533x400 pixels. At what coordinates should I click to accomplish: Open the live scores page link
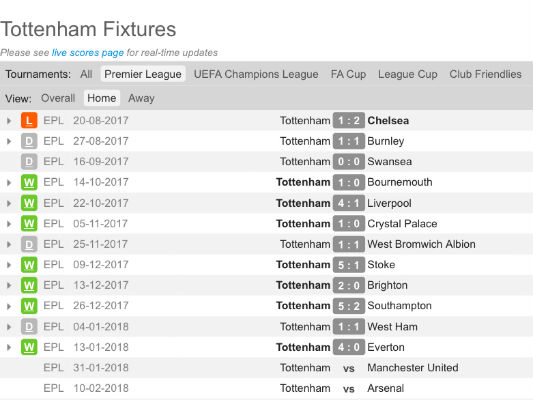88,53
